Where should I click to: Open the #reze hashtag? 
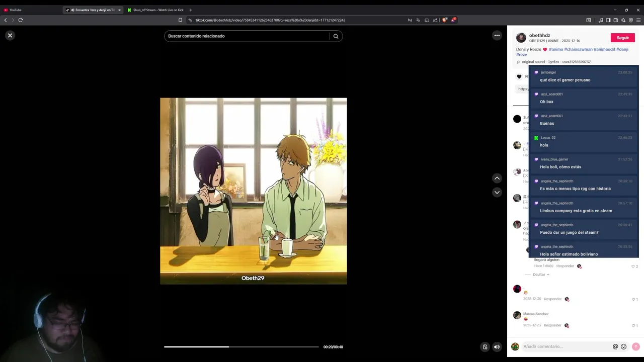tap(522, 54)
